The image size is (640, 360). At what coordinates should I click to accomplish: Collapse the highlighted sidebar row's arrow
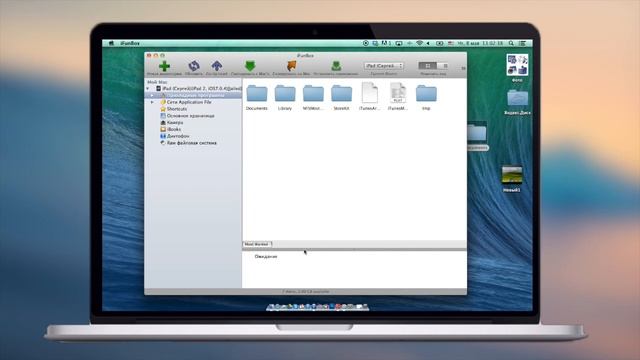click(x=152, y=96)
